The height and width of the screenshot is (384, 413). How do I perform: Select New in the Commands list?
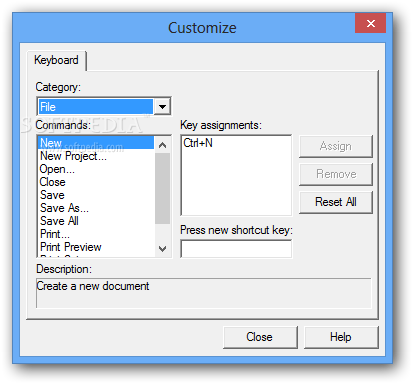coord(96,143)
